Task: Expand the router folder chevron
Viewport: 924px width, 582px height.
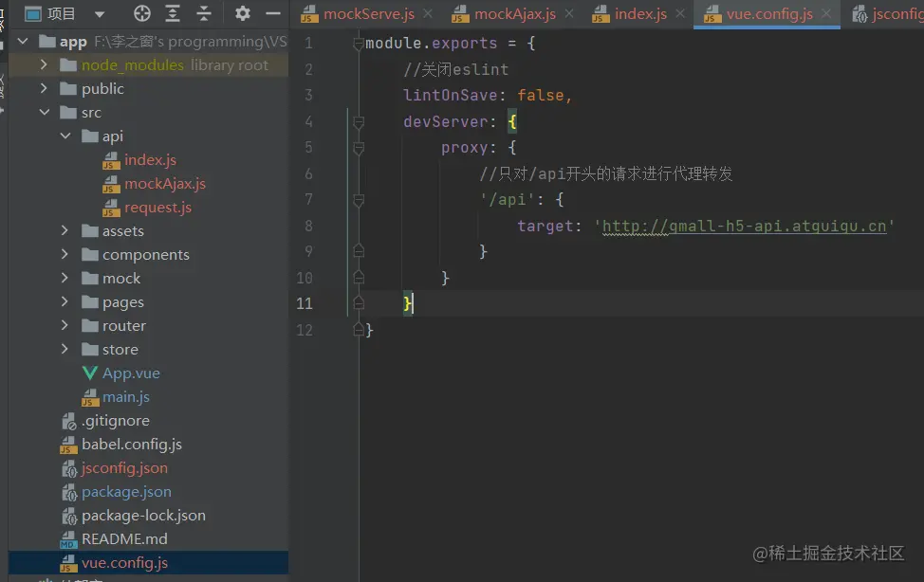Action: pyautogui.click(x=65, y=325)
